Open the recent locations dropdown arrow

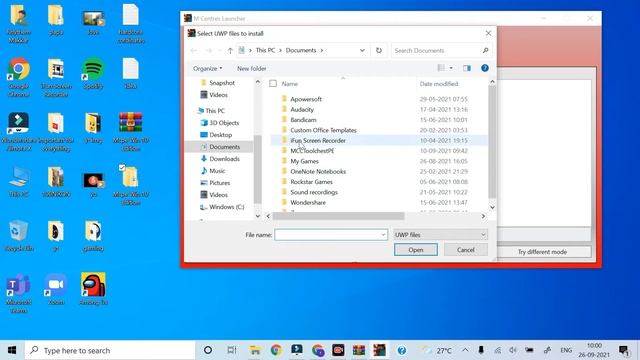click(x=220, y=50)
